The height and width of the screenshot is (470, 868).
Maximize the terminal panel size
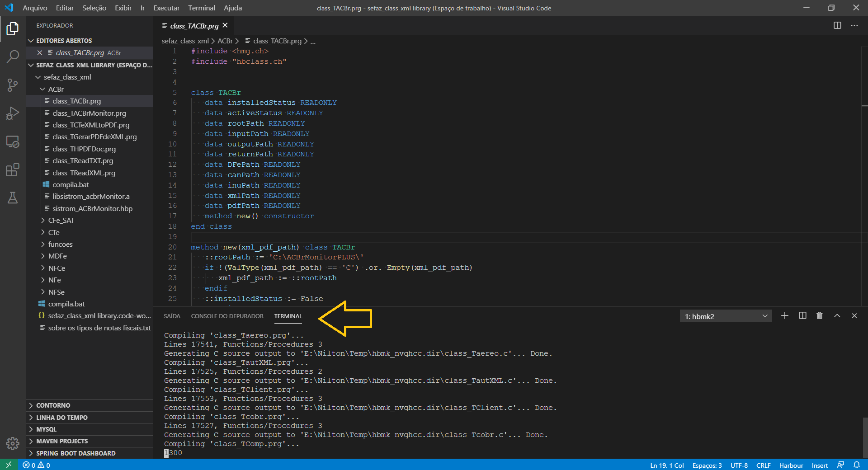pyautogui.click(x=837, y=316)
